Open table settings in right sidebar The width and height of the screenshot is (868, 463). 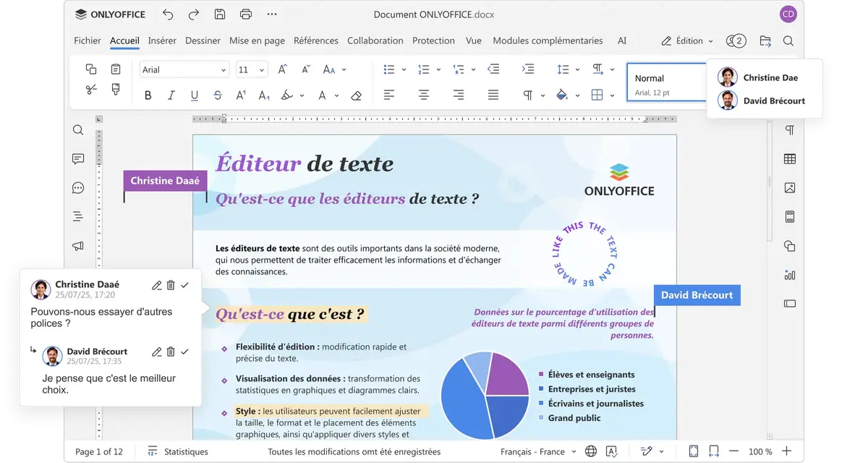(789, 159)
